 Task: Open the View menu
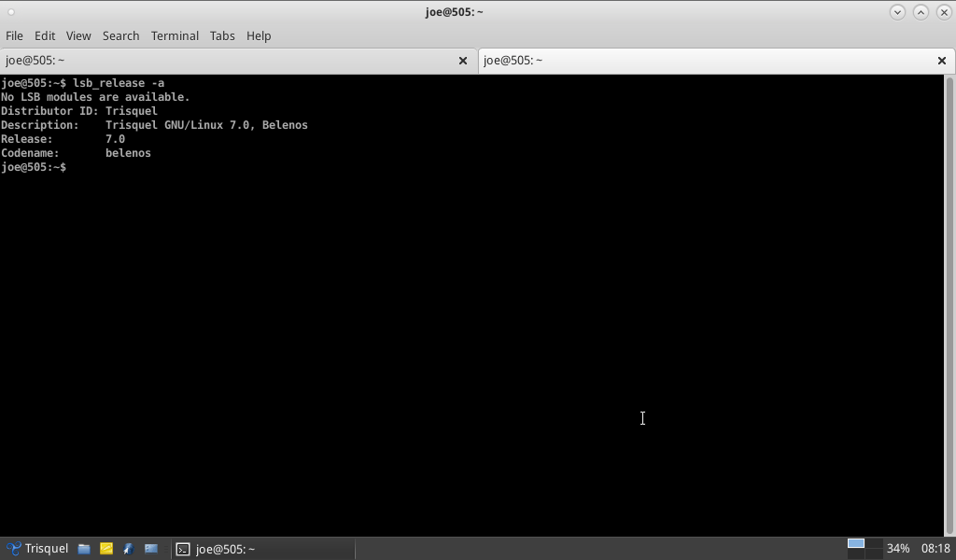78,36
